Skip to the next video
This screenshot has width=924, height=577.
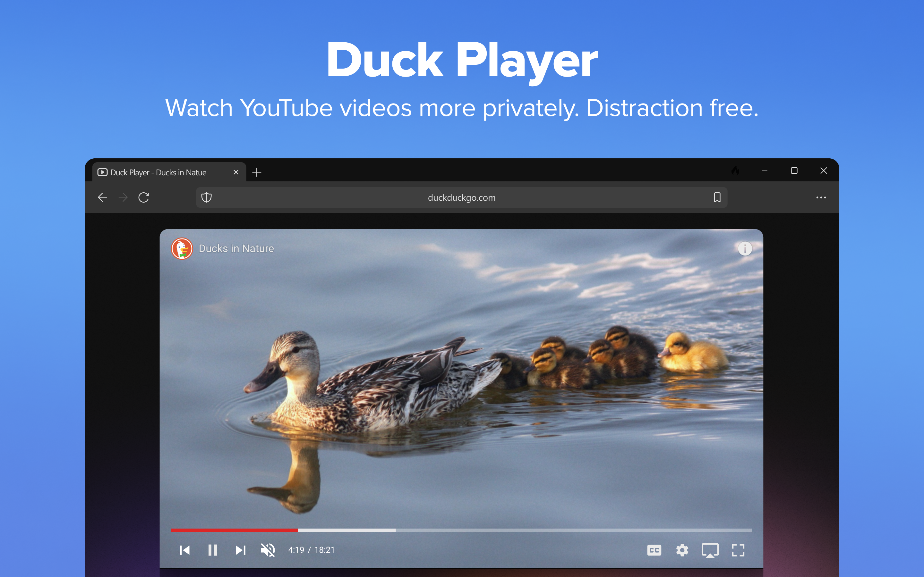(x=241, y=549)
